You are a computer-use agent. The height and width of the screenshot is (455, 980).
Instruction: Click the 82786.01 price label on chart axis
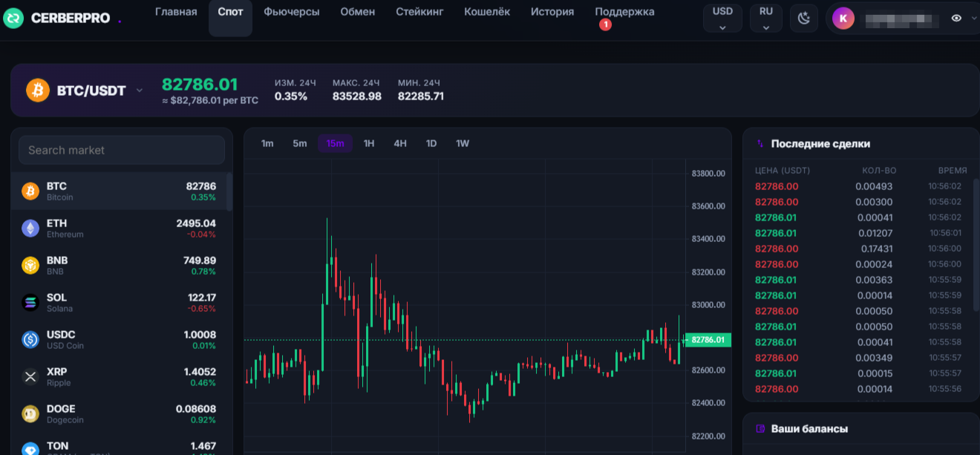708,340
